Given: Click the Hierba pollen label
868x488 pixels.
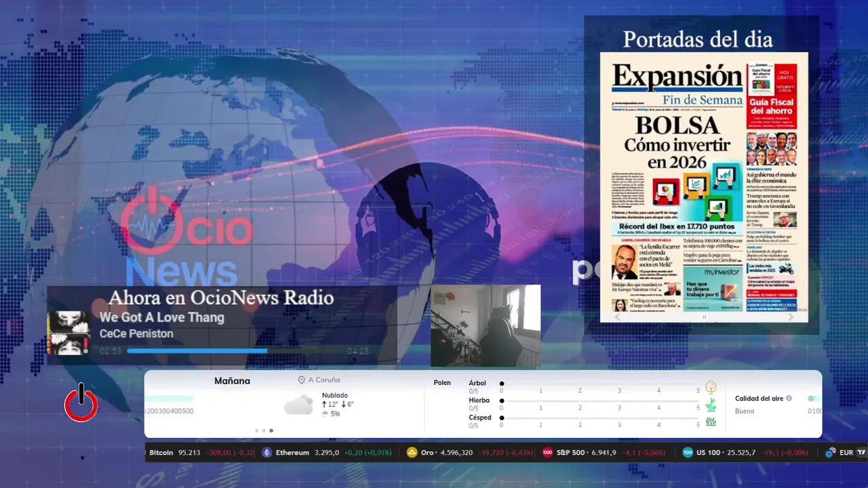Looking at the screenshot, I should (479, 401).
